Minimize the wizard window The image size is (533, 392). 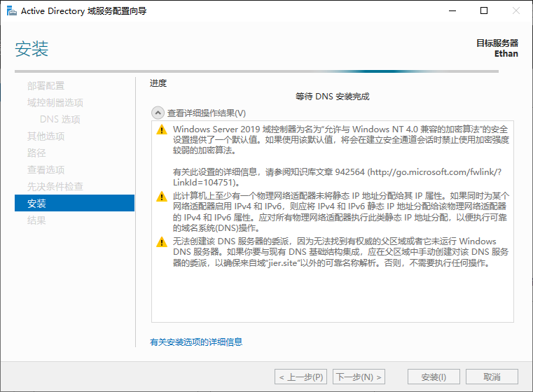point(452,11)
